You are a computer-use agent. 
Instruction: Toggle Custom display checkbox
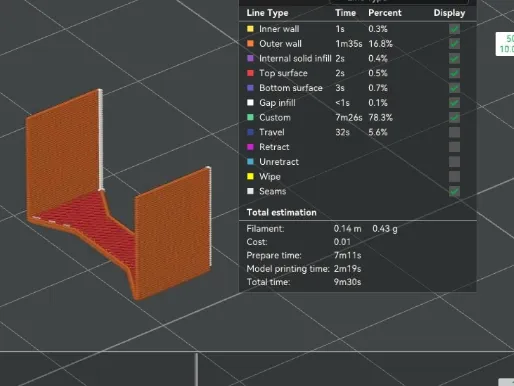pyautogui.click(x=454, y=117)
